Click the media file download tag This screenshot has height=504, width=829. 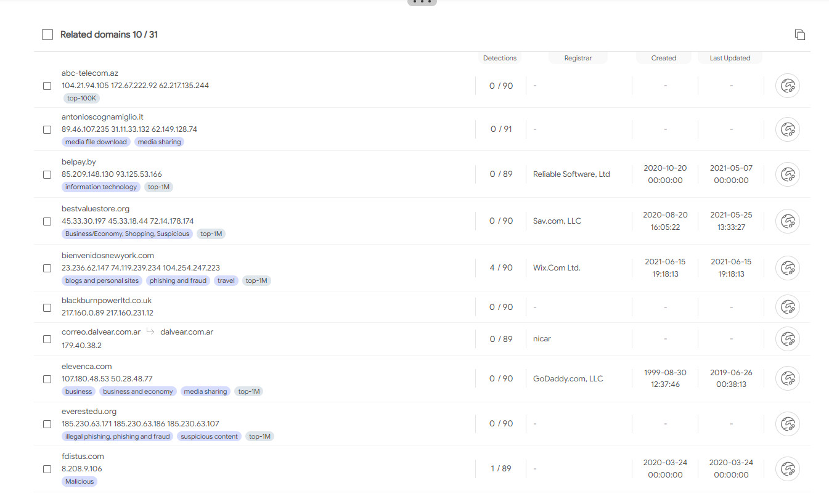[96, 142]
